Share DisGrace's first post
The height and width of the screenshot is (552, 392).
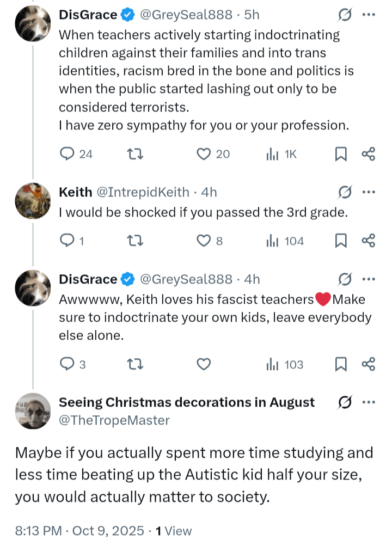[369, 155]
